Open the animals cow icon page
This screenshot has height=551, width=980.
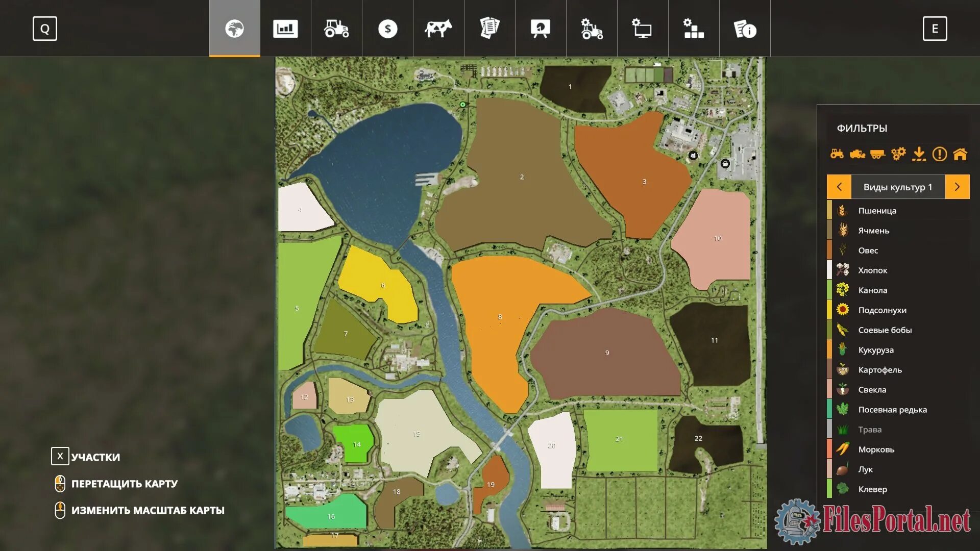click(x=438, y=29)
